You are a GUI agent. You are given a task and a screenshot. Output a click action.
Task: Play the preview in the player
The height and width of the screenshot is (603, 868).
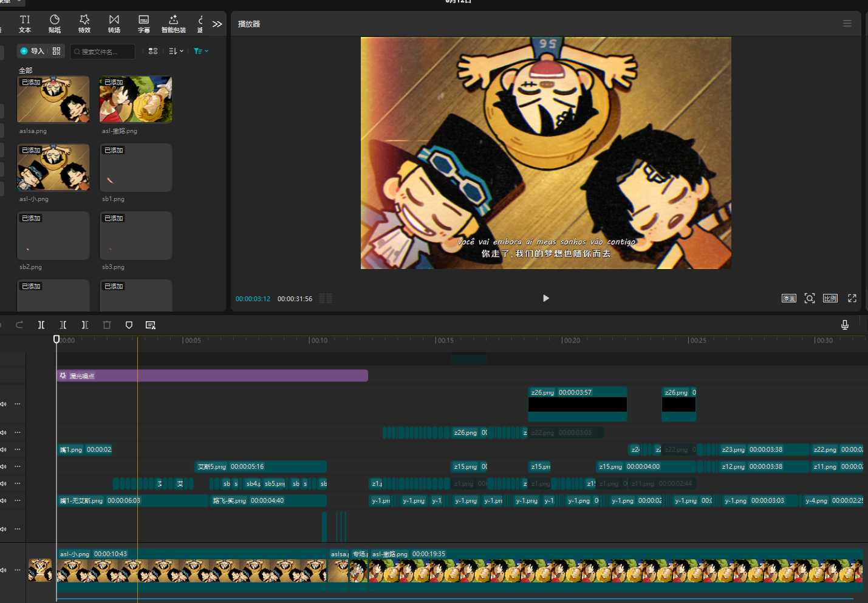point(545,298)
